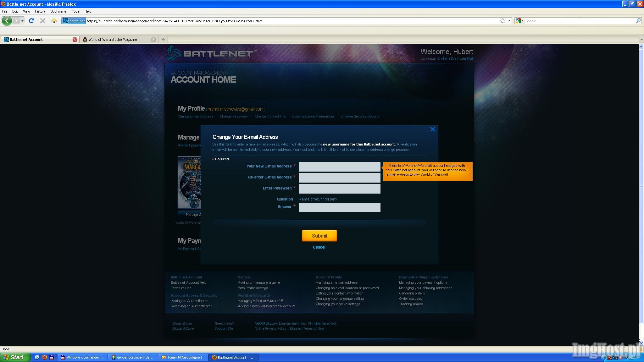Open the Terms of Use footer link
Screen dimensions: 644x362
[x=181, y=288]
